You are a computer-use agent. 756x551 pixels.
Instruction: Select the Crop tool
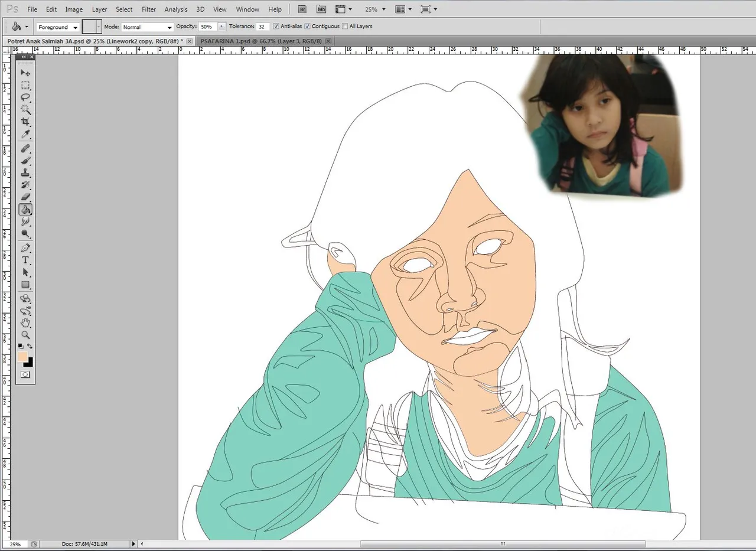(x=25, y=122)
